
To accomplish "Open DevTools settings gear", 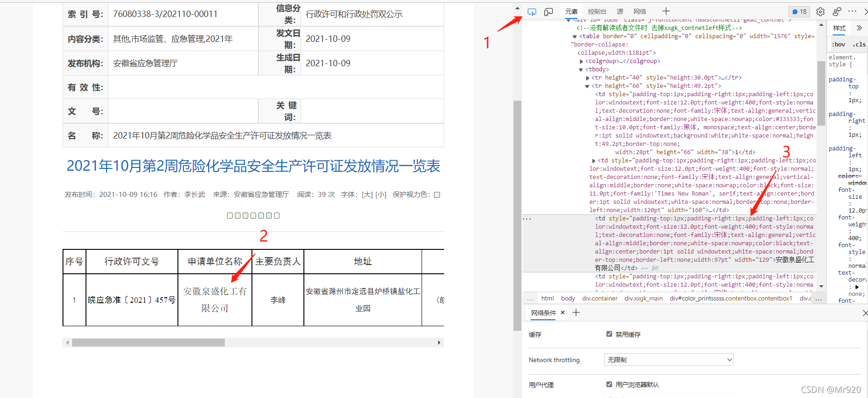I will pos(820,12).
